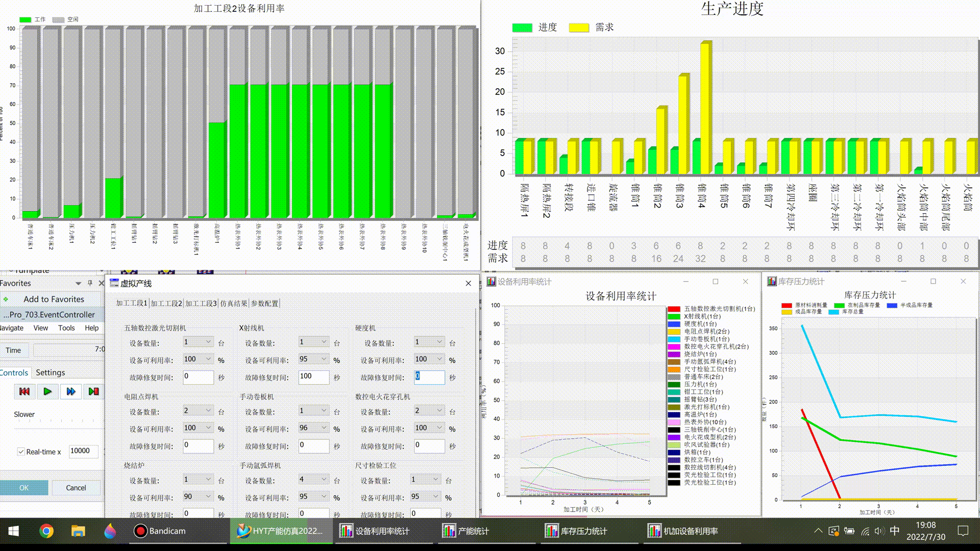Expand 烧结炉 设备可利用率 dropdown
Screen dimensions: 980x551
[208, 496]
